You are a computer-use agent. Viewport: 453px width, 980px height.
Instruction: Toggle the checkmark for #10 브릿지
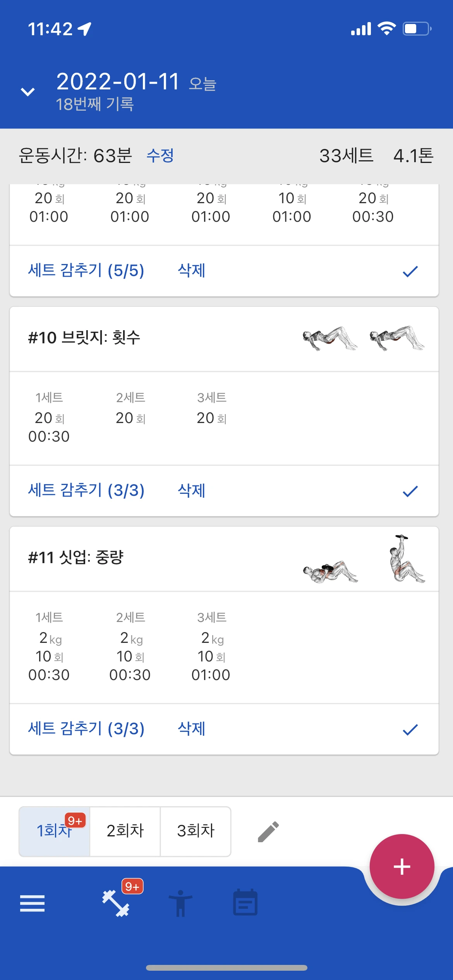pyautogui.click(x=410, y=491)
